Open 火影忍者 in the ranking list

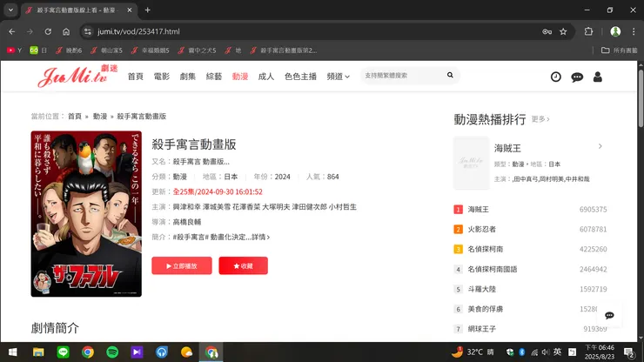482,229
